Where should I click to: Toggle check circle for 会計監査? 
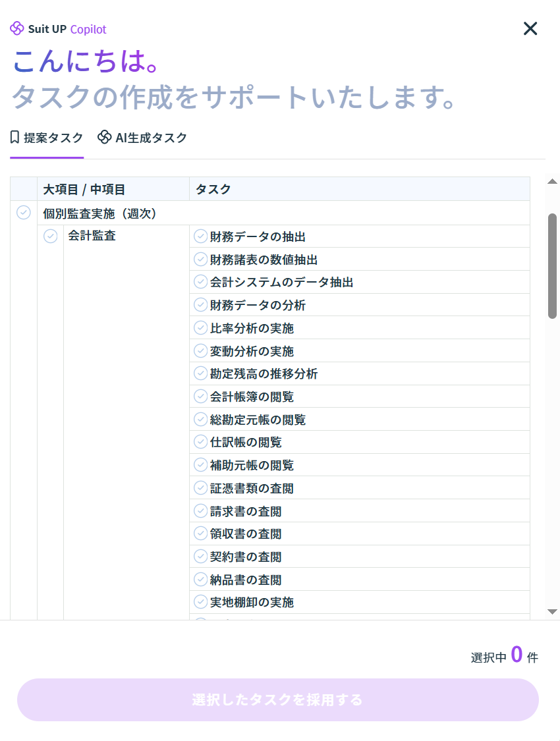point(50,236)
